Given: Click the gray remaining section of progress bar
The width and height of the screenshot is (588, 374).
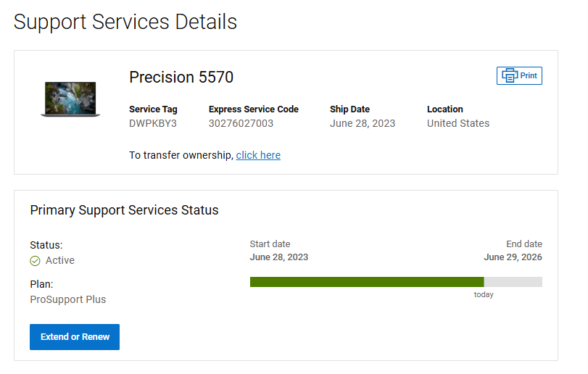Looking at the screenshot, I should 513,282.
